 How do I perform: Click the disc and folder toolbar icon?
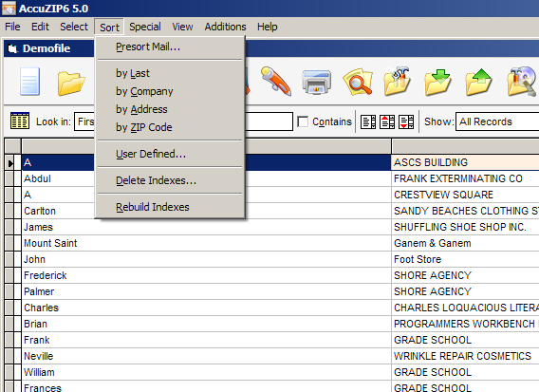(522, 81)
